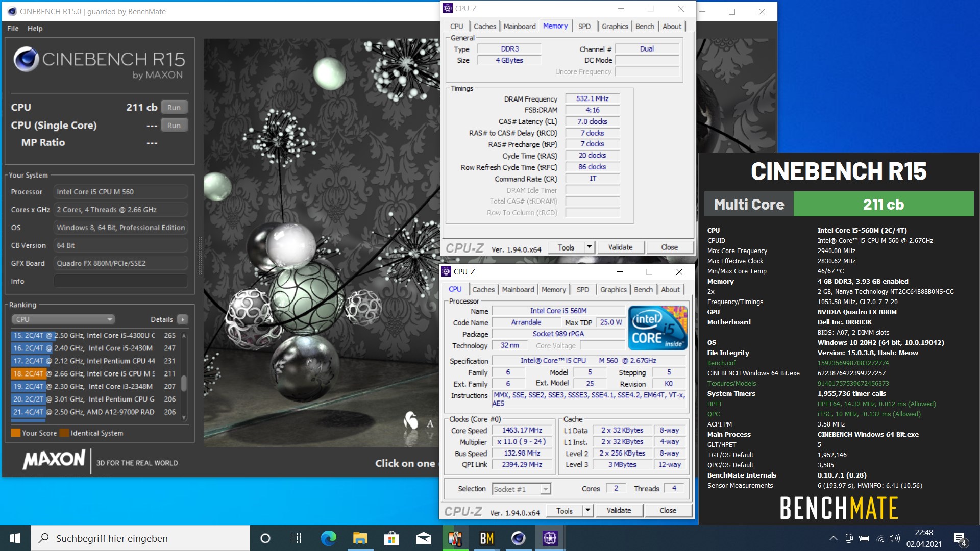
Task: Select ranking entry Intel Pentium CPU 44 at 2.12 GHz
Action: [x=94, y=361]
